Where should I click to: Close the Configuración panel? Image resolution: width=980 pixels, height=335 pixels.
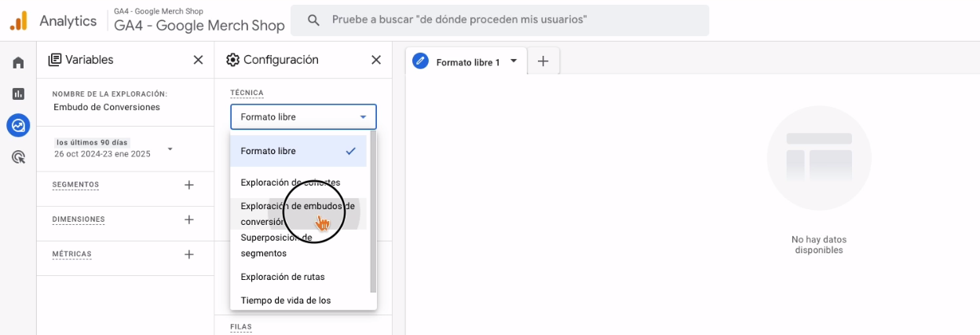[x=376, y=60]
